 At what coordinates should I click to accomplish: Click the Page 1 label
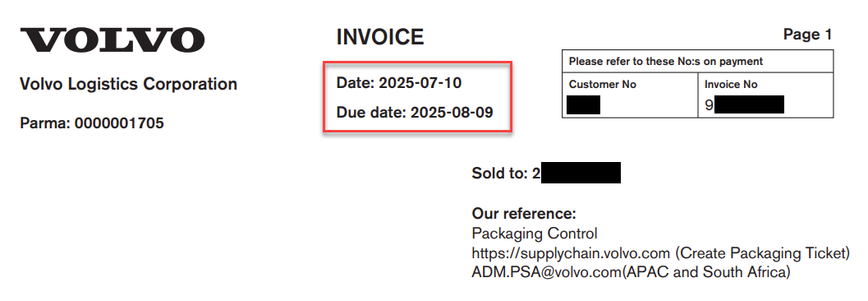coord(808,35)
